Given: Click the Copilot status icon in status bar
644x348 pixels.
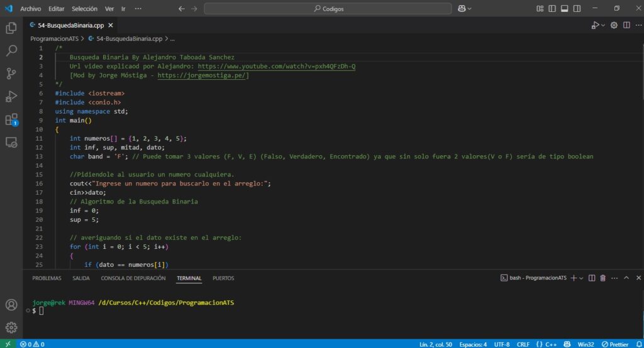Looking at the screenshot, I should pyautogui.click(x=567, y=344).
